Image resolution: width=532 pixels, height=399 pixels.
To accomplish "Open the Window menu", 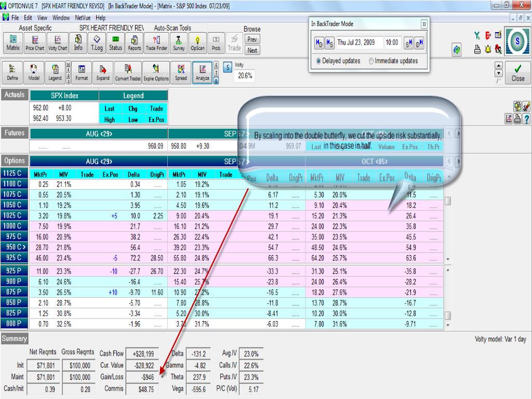I will coord(61,18).
